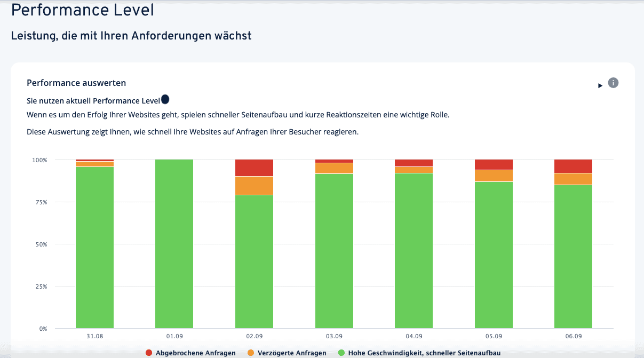Click the 01.09 axis date label
The height and width of the screenshot is (358, 644).
[174, 337]
